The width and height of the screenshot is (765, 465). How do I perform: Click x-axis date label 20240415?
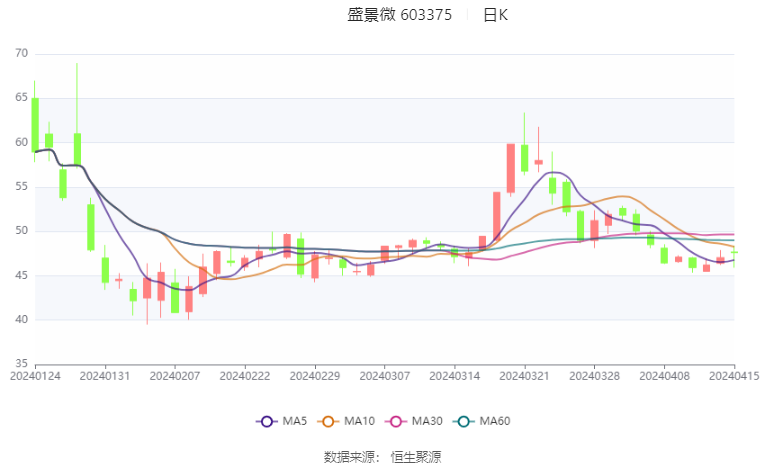click(x=734, y=376)
